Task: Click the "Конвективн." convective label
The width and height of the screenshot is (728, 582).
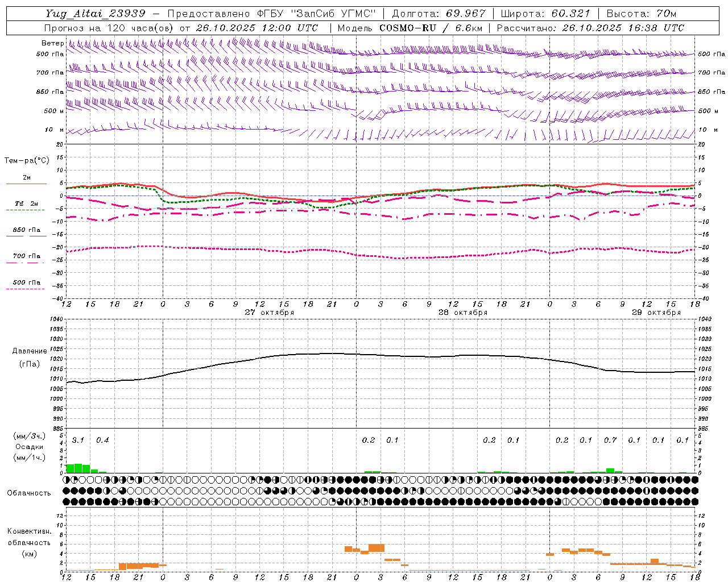Action: 29,531
